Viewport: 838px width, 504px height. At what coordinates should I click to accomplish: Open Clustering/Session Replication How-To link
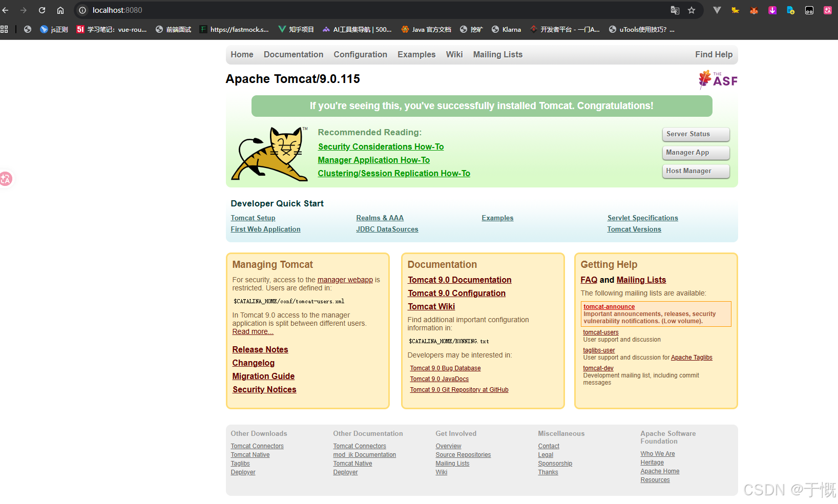click(394, 173)
